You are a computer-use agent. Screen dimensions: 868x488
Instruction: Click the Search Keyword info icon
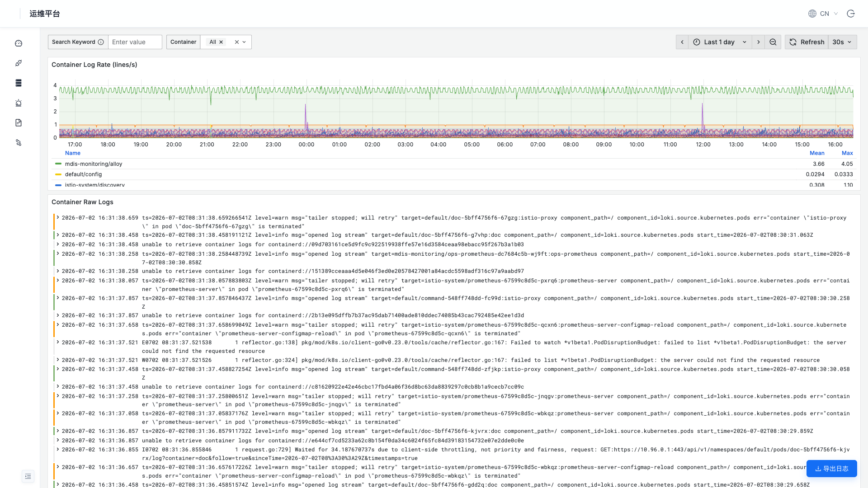(x=101, y=42)
